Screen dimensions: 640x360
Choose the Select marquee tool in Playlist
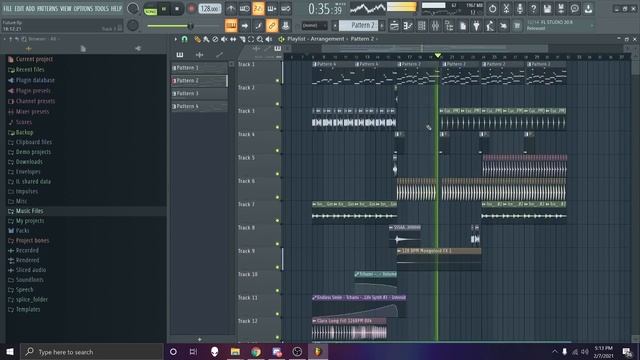(251, 39)
